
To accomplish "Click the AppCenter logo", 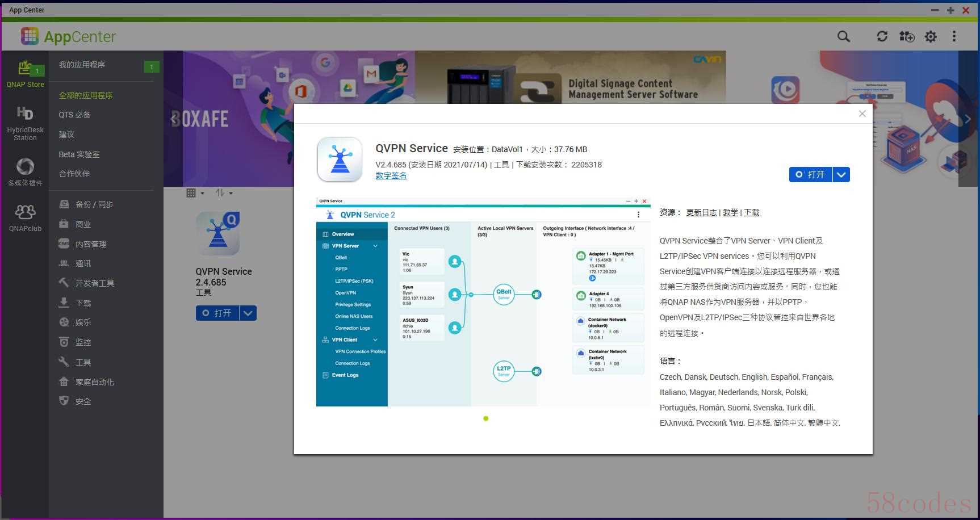I will (68, 36).
